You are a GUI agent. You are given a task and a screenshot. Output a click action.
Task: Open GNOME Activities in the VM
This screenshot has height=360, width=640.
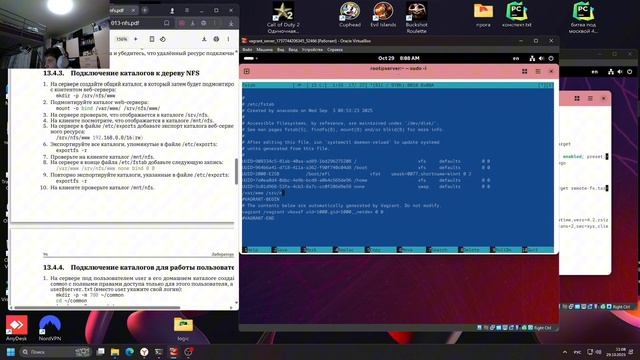250,58
